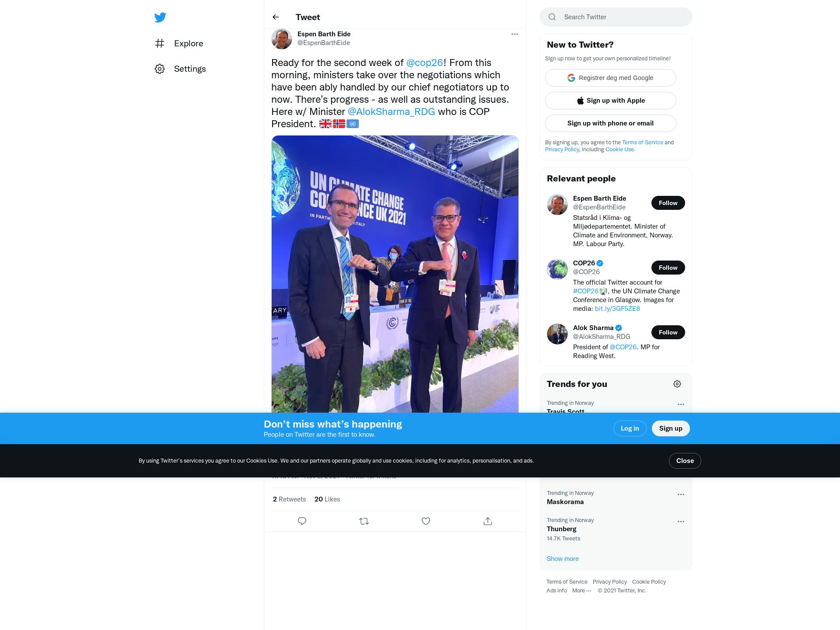Open the @AlokSharma_RDG mention link

tap(391, 111)
